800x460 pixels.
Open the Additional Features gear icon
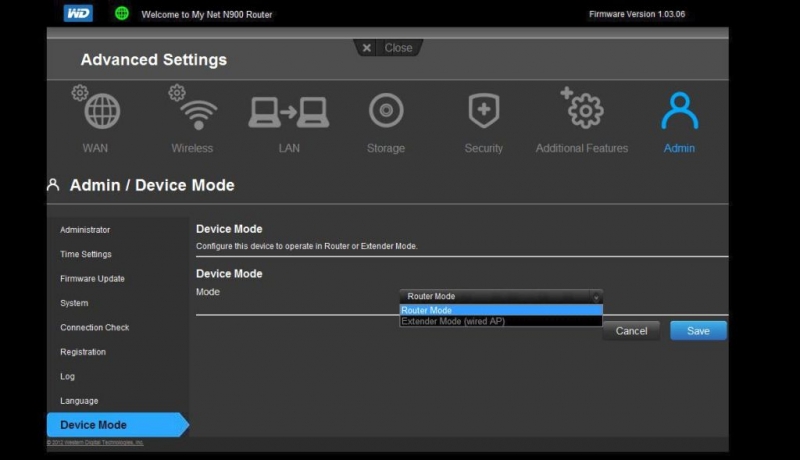582,108
